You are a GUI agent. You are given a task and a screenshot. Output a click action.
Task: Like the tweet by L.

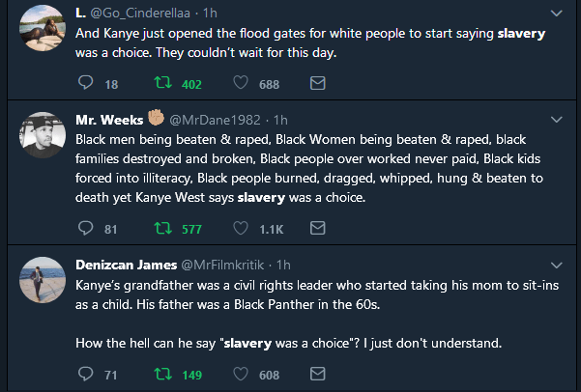(x=240, y=85)
